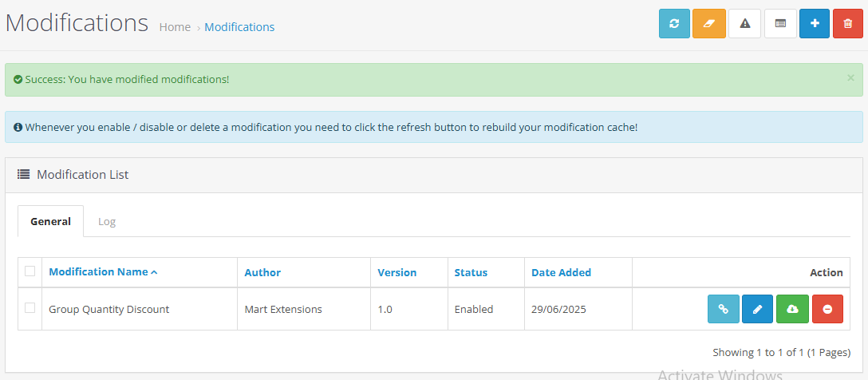Open link for Group Quantity Discount
868x380 pixels.
[723, 309]
